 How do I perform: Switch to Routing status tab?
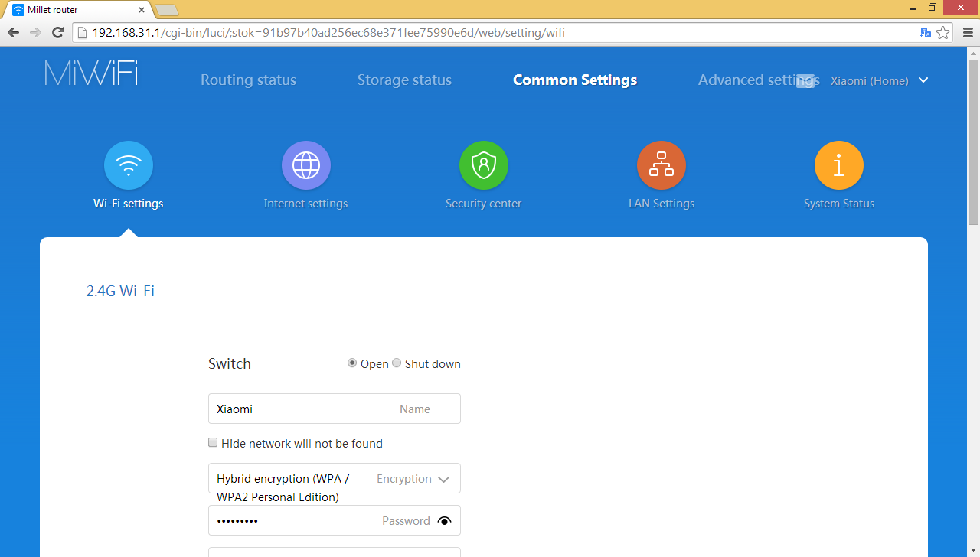[248, 80]
